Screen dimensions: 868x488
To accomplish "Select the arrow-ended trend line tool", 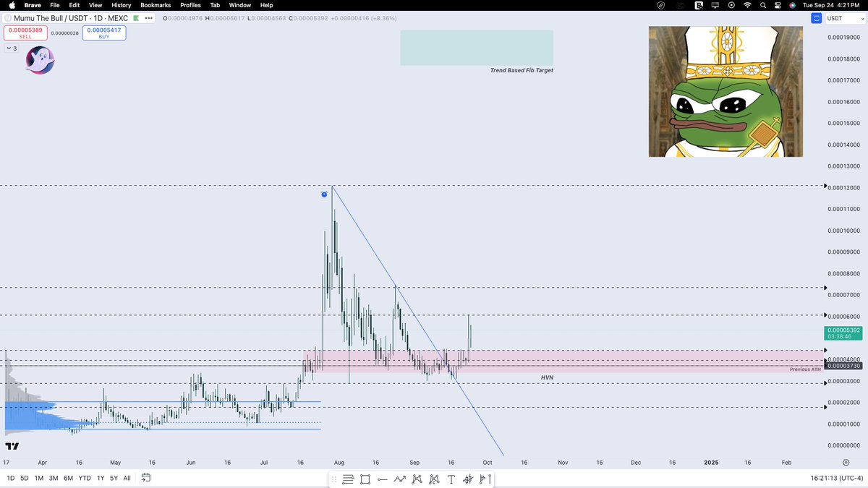I will click(400, 479).
